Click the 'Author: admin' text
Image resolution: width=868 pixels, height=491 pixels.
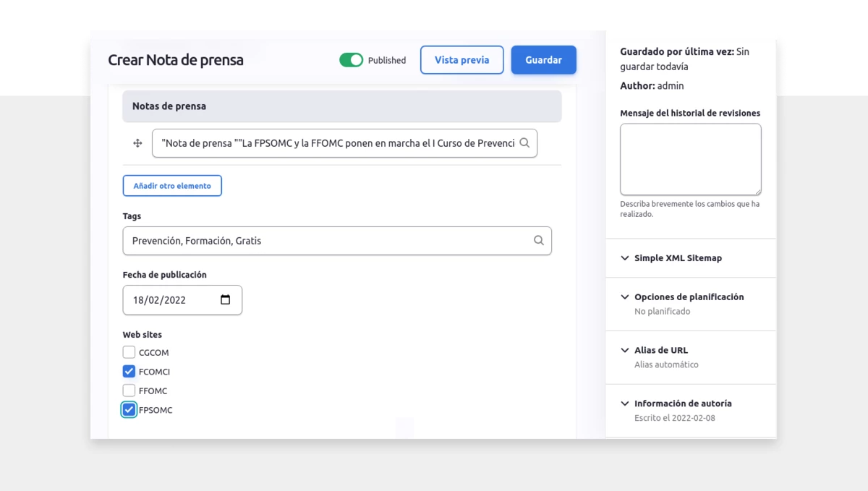coord(652,86)
